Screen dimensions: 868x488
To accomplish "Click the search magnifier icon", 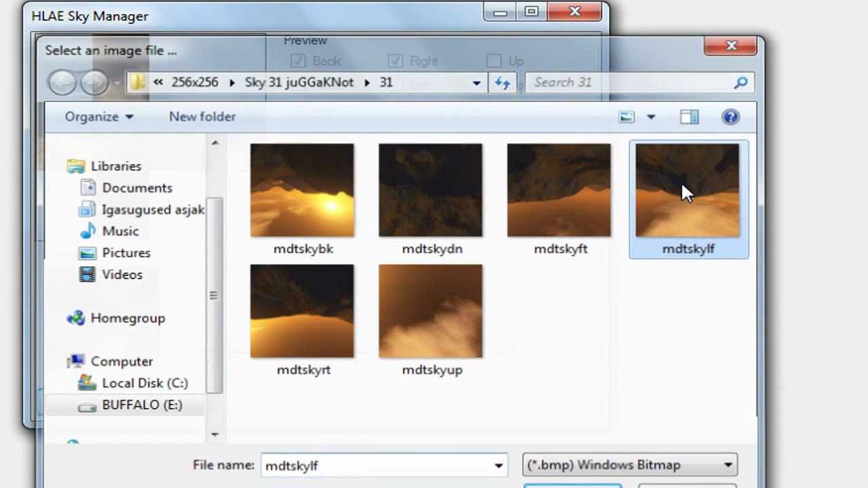I will [741, 83].
